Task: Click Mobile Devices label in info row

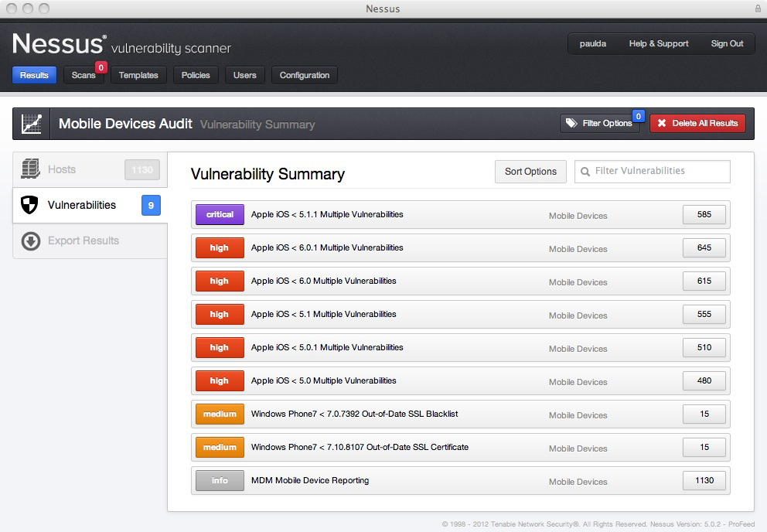Action: (578, 482)
